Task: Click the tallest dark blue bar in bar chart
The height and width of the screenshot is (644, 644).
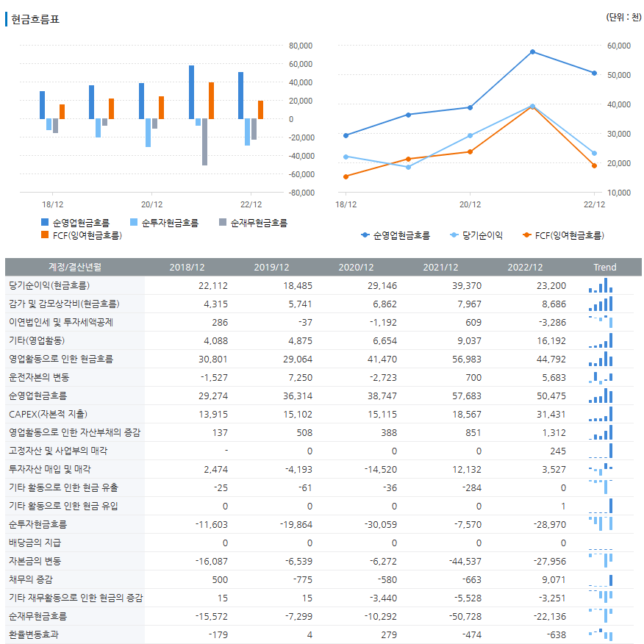Action: pyautogui.click(x=191, y=93)
